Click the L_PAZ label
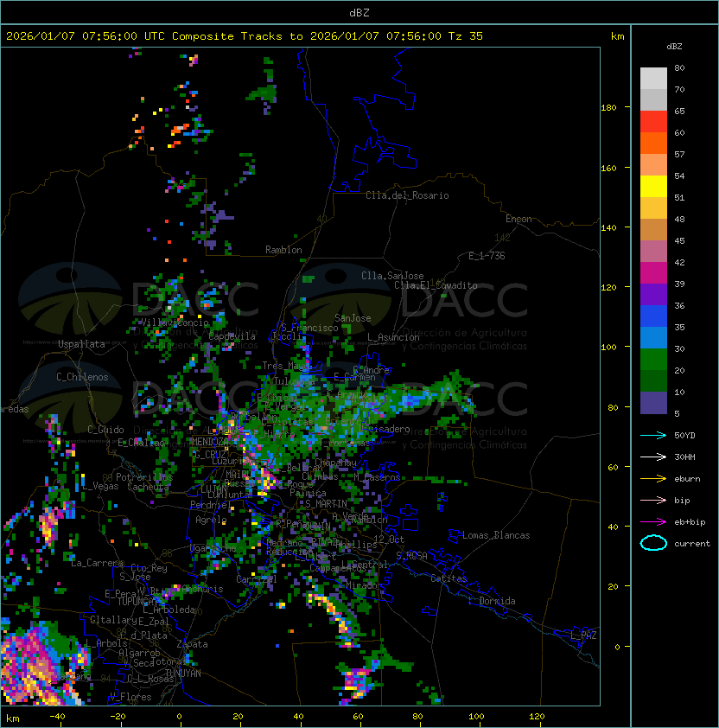The width and height of the screenshot is (719, 728). [583, 635]
